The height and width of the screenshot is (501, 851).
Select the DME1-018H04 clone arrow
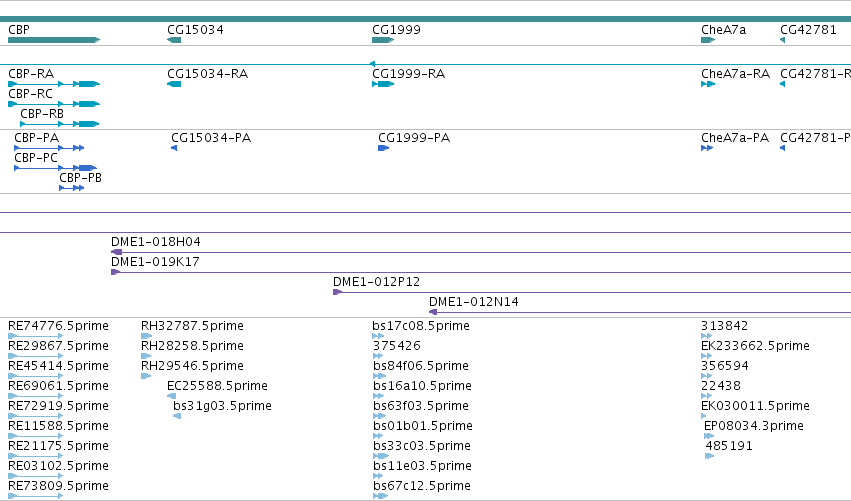[x=116, y=252]
